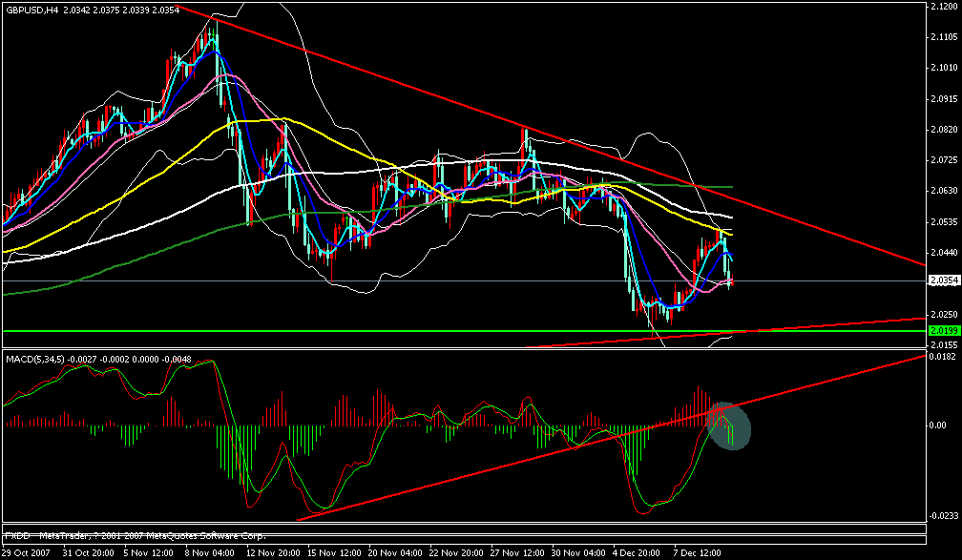Click the 4 Dec 20:00 time label
Viewport: 962px width, 560px height.
[638, 552]
